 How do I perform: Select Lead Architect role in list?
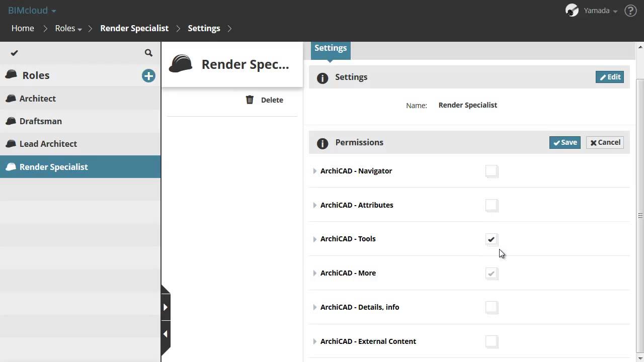coord(80,144)
